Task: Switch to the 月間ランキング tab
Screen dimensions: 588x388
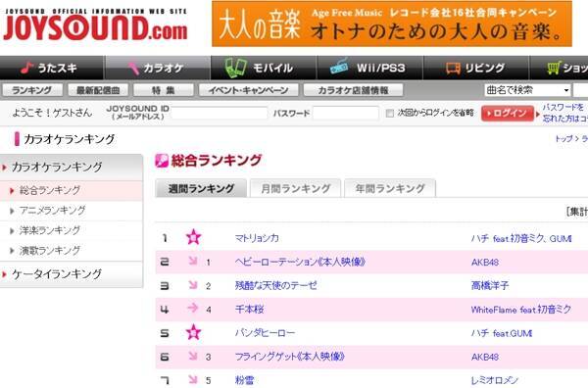Action: [x=296, y=188]
